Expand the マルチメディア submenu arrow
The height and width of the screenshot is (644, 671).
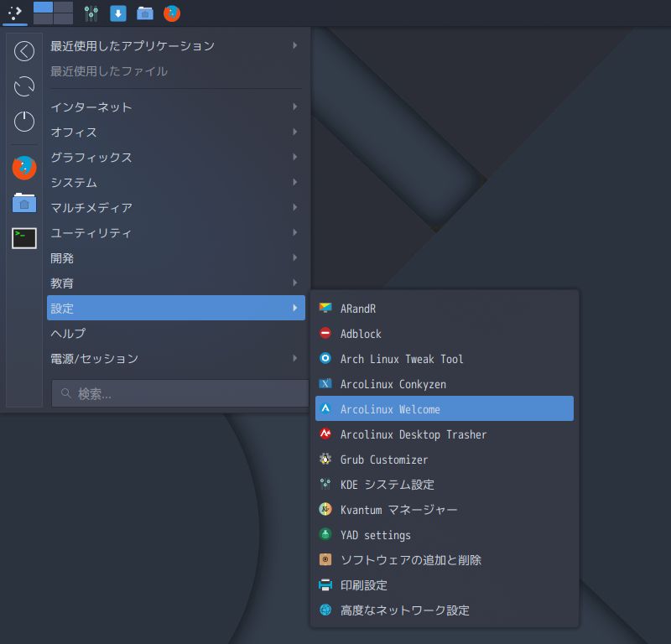[x=295, y=207]
